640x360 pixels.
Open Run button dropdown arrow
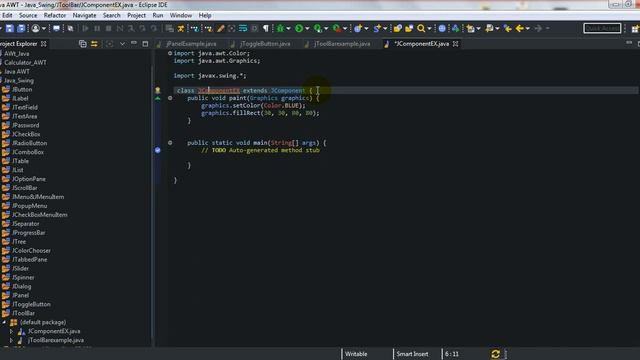pos(307,29)
